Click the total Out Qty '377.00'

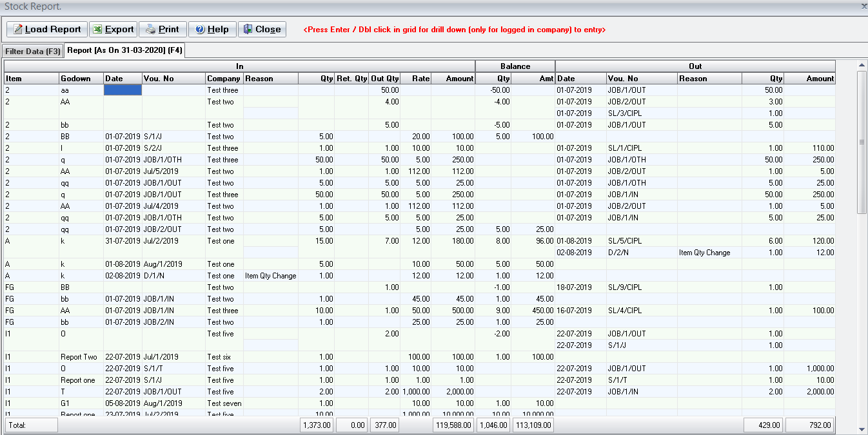click(384, 425)
